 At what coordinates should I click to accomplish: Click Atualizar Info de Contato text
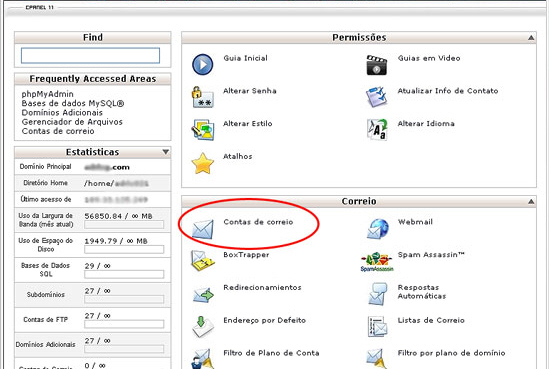pos(448,91)
